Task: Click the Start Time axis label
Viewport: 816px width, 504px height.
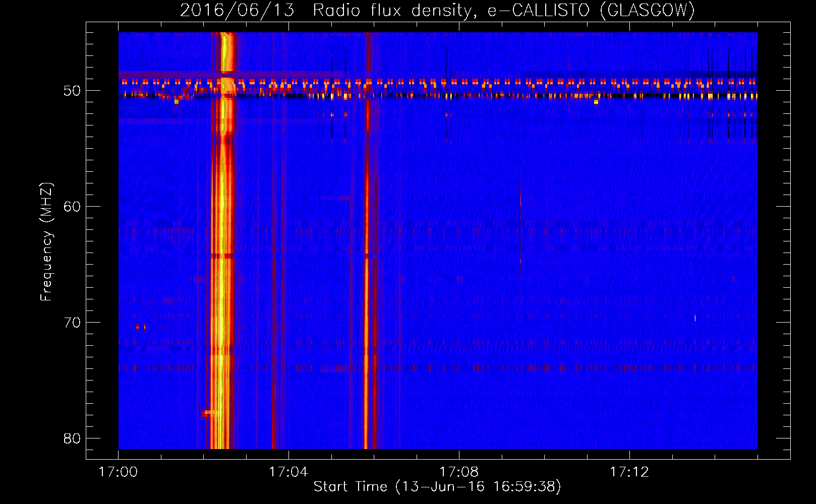Action: click(x=437, y=487)
